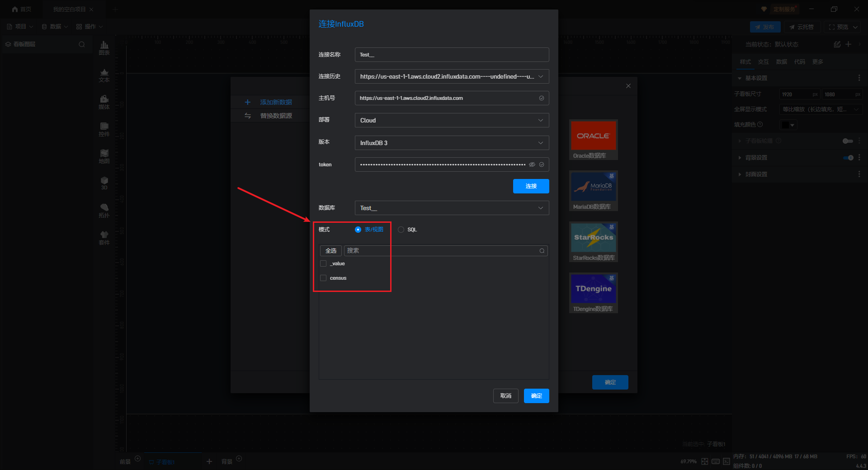Image resolution: width=868 pixels, height=470 pixels.
Task: Select the SQL mode radio button
Action: (x=401, y=230)
